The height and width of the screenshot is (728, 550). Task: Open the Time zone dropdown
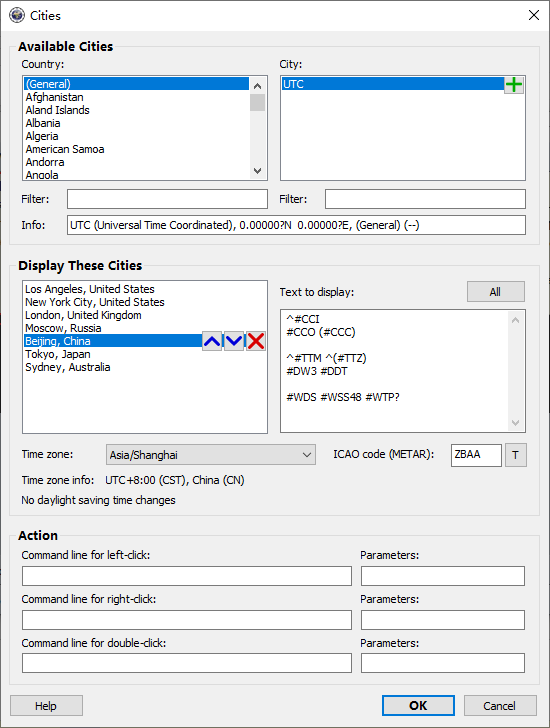pos(211,455)
